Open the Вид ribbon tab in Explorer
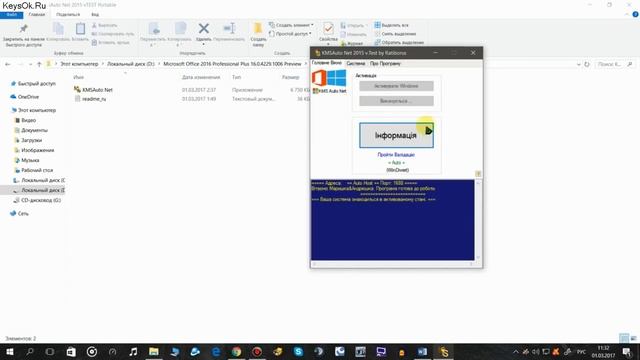Screen dimensions: 640x360 (95, 15)
